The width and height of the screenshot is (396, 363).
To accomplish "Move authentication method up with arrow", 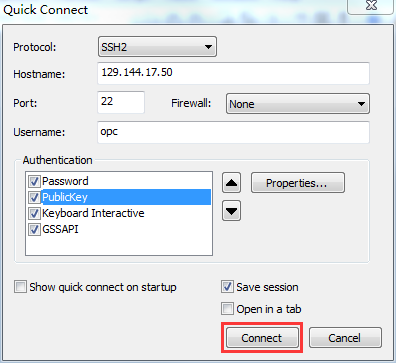I will [231, 183].
